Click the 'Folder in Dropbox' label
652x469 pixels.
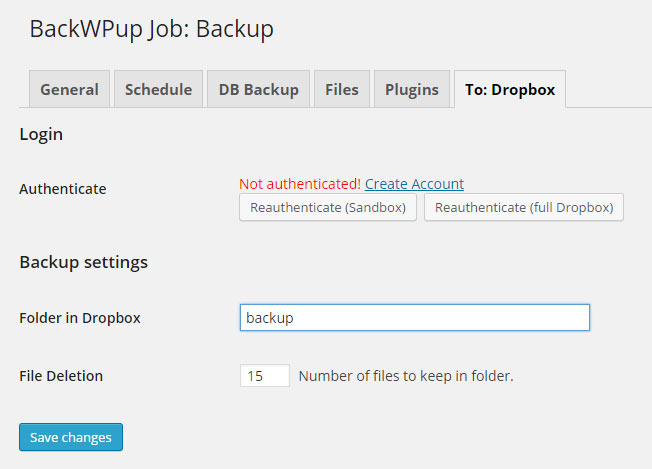[80, 318]
